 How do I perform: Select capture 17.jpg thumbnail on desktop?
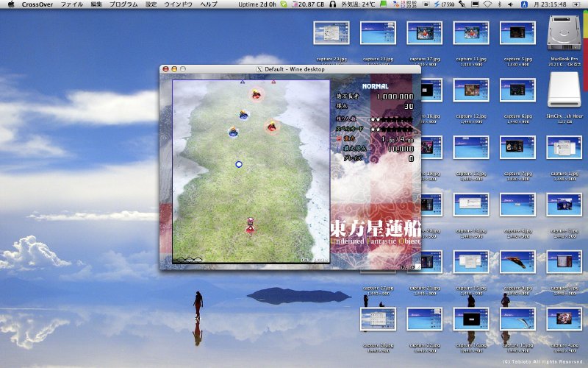point(425,33)
